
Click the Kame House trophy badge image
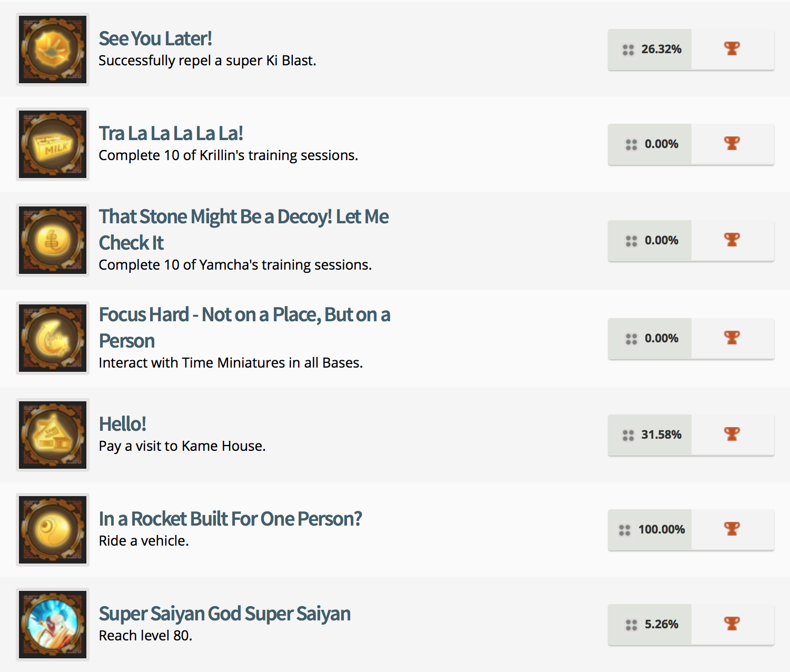pos(53,435)
